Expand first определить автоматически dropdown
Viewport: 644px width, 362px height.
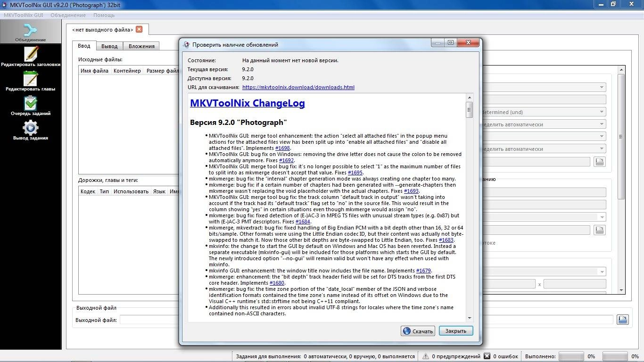tap(602, 124)
